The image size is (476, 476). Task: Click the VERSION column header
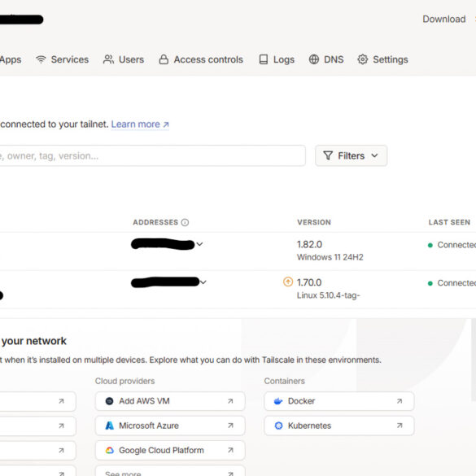(x=314, y=222)
